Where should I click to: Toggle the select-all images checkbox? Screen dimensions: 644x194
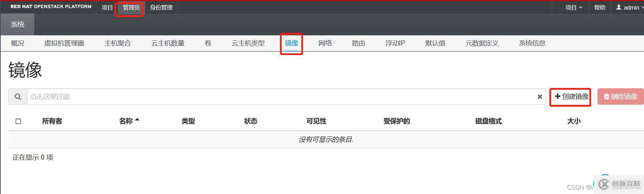coord(18,121)
